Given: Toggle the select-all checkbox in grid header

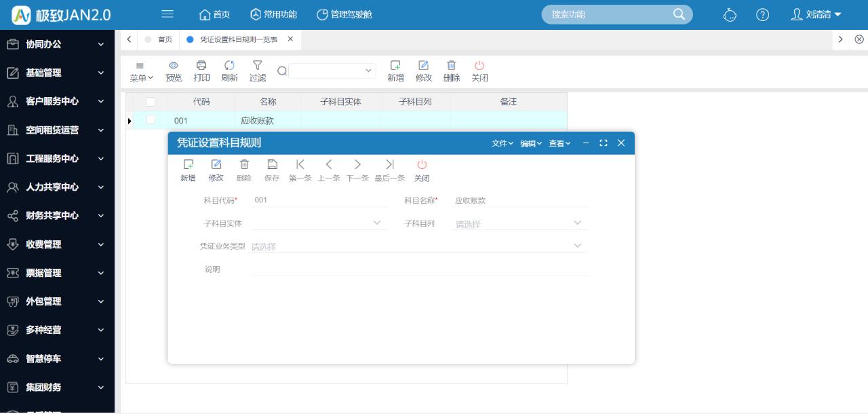Looking at the screenshot, I should tap(150, 100).
